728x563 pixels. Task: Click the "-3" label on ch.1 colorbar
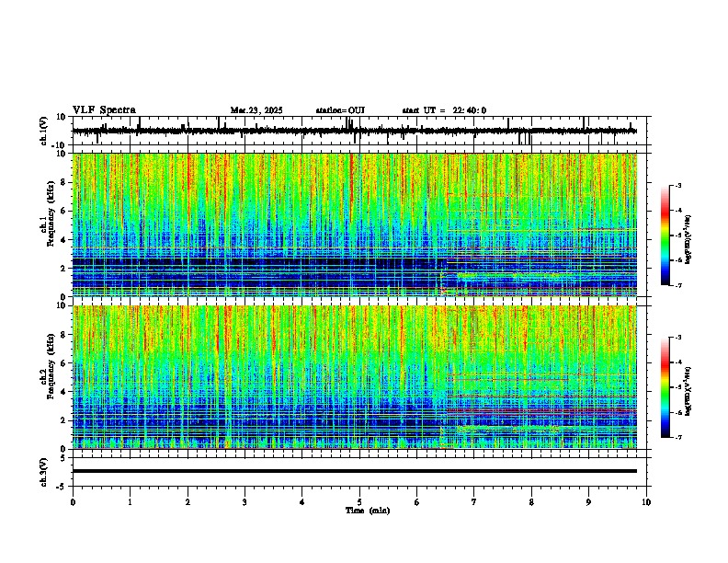[x=677, y=186]
